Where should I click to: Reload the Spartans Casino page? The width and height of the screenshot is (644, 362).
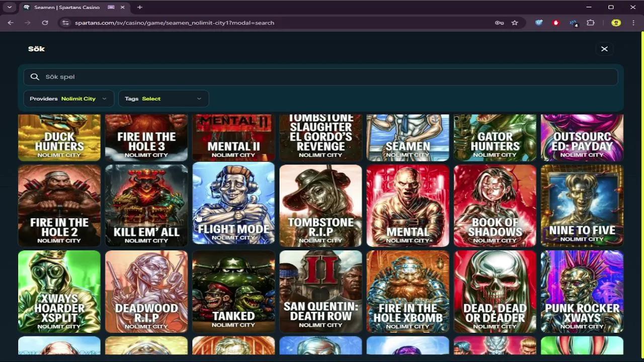click(x=45, y=23)
